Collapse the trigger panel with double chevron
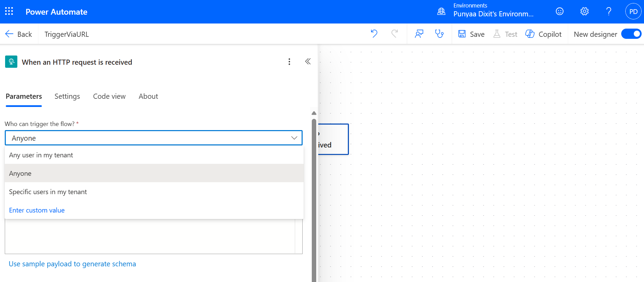644x282 pixels. [308, 62]
